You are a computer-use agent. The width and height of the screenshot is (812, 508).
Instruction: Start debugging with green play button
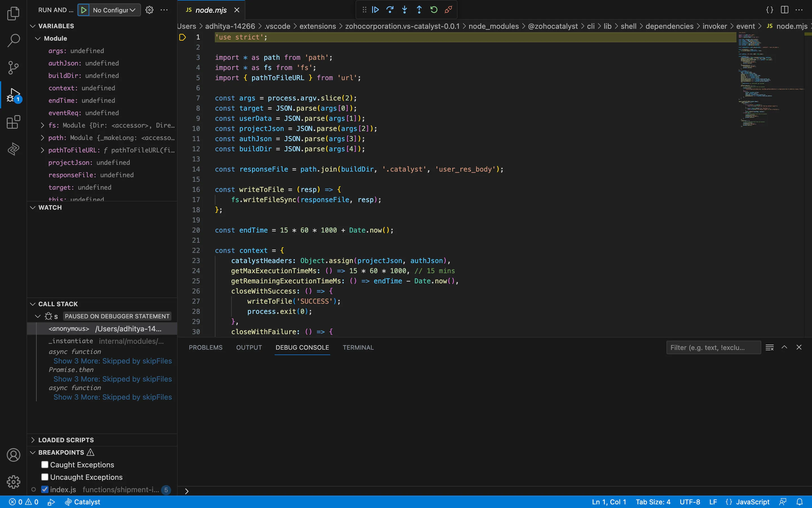click(83, 10)
